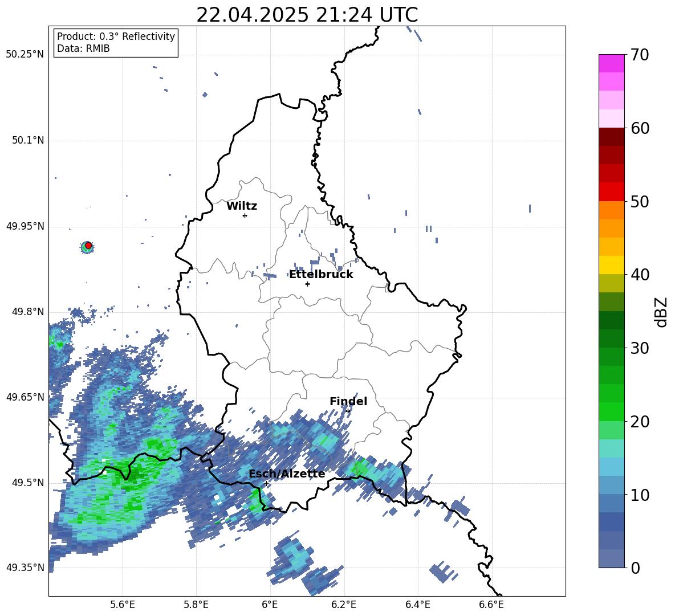Image resolution: width=675 pixels, height=616 pixels.
Task: Click the 50.1°N latitude tick label
Action: (28, 141)
